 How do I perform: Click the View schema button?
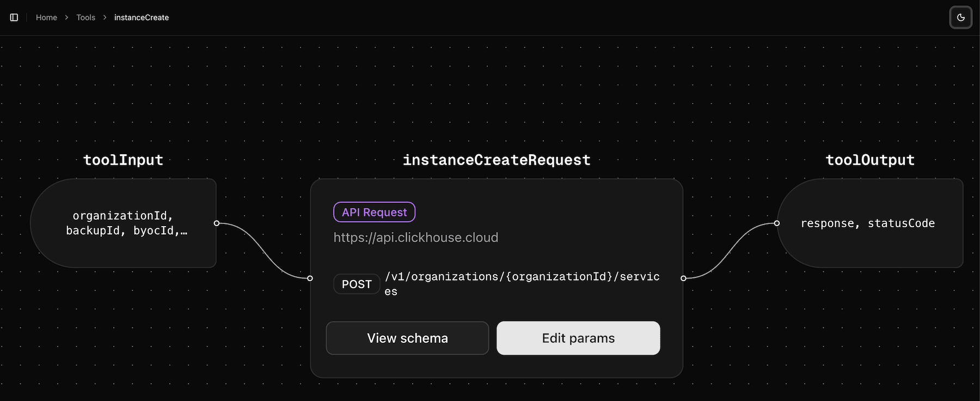click(x=407, y=338)
